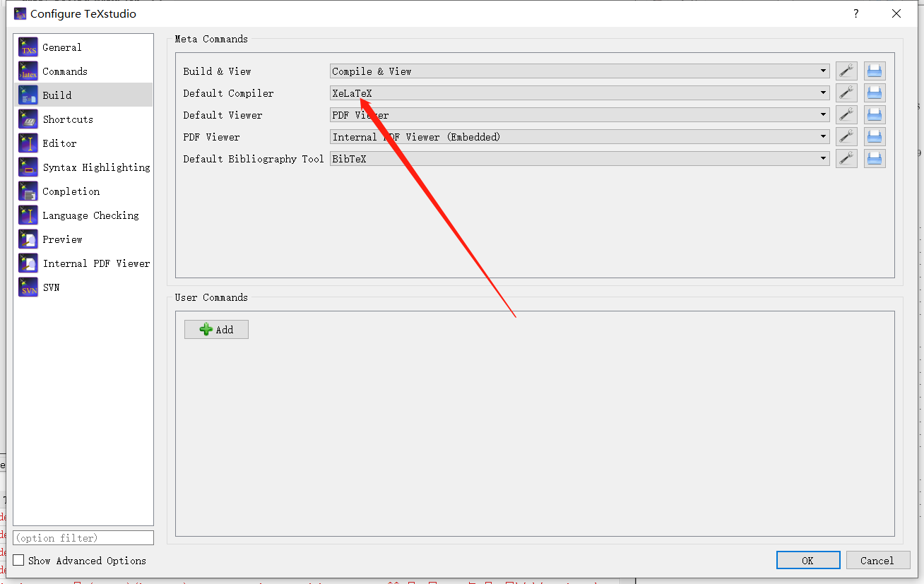Click the option filter input field
Viewport: 924px width, 584px height.
click(83, 537)
